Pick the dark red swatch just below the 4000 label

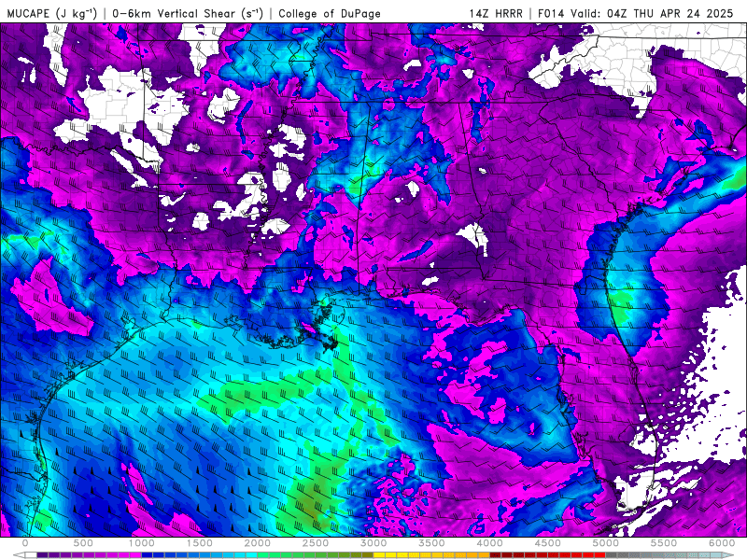click(496, 555)
